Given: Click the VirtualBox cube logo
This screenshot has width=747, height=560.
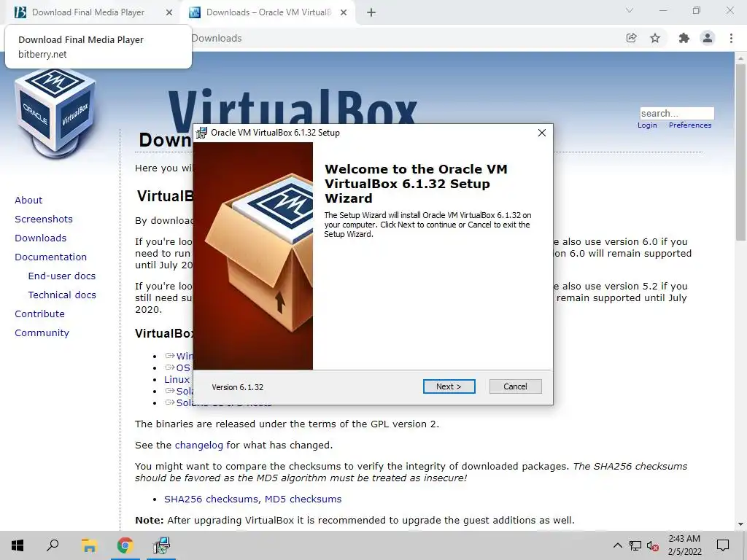Looking at the screenshot, I should point(55,113).
